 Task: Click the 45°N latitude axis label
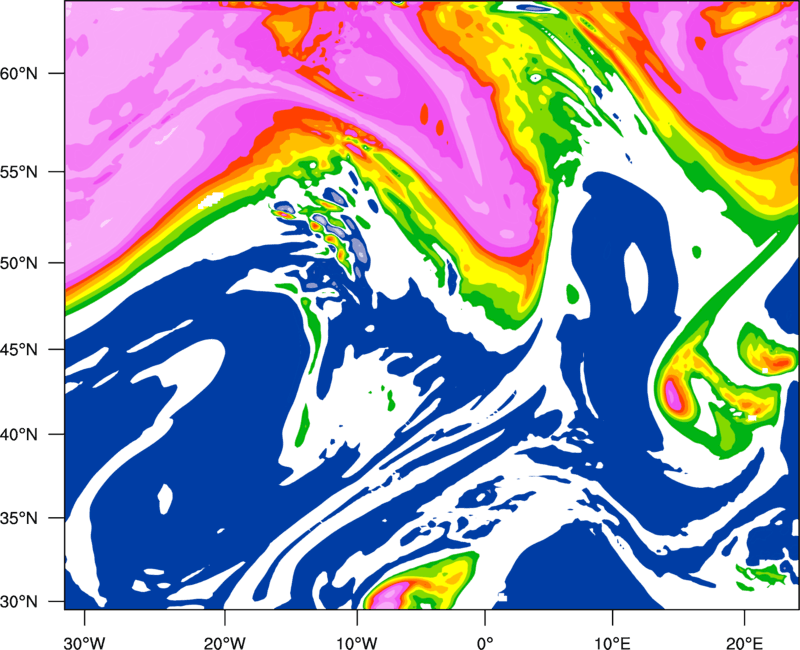[x=19, y=349]
